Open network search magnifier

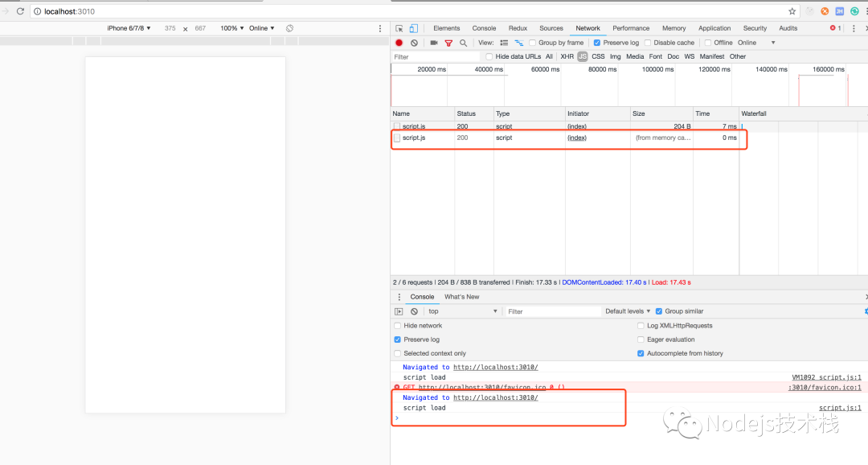(x=464, y=43)
